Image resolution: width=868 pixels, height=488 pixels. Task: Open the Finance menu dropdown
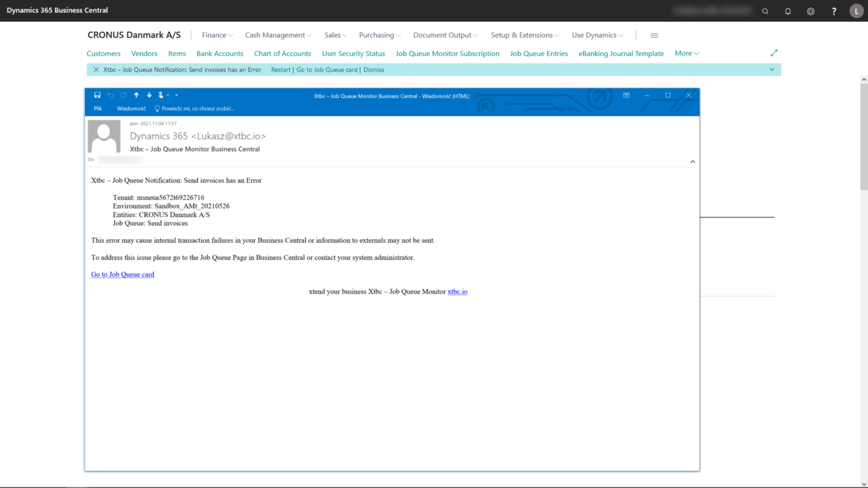point(217,35)
